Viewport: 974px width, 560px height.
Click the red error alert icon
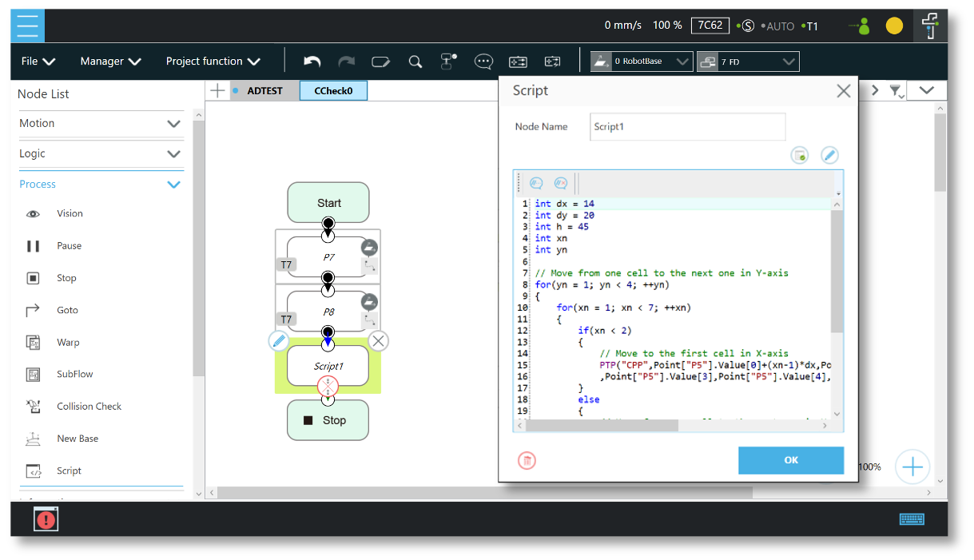click(x=46, y=519)
